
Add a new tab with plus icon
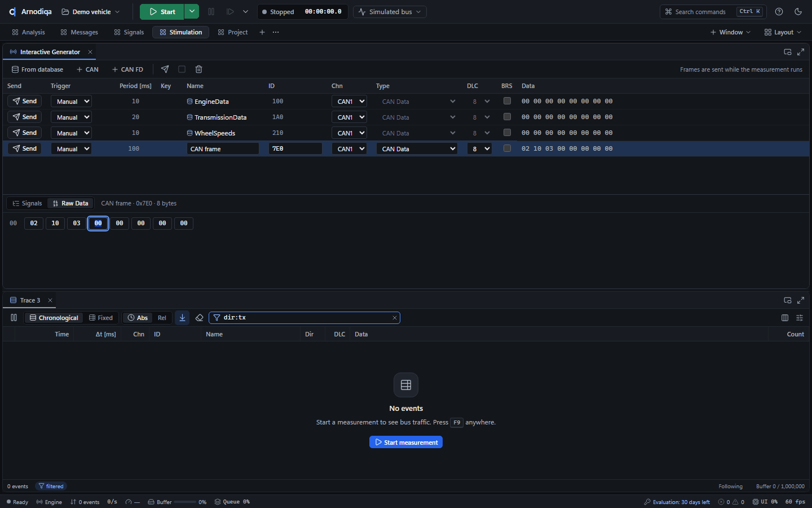pos(262,32)
